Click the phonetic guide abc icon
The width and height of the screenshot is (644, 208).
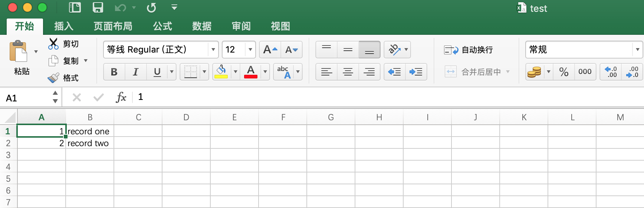coord(284,72)
